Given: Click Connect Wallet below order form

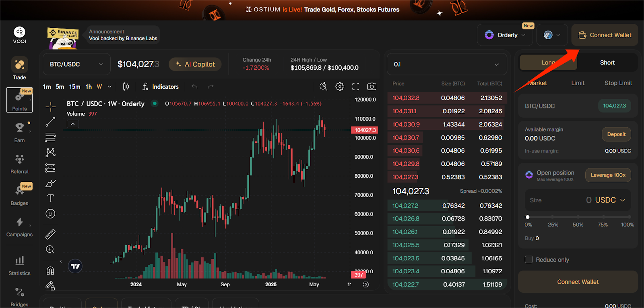Looking at the screenshot, I should 578,282.
